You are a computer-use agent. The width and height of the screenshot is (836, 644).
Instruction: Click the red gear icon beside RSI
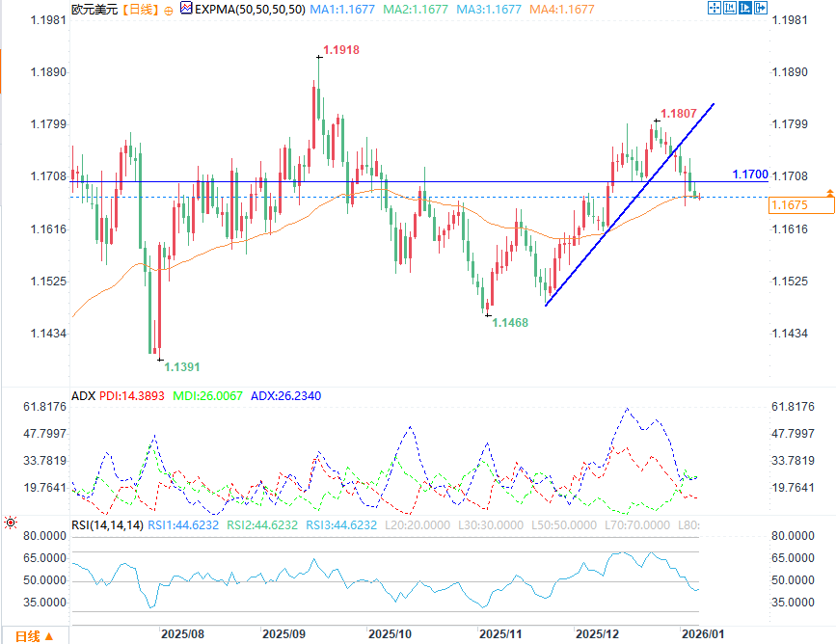[x=11, y=523]
